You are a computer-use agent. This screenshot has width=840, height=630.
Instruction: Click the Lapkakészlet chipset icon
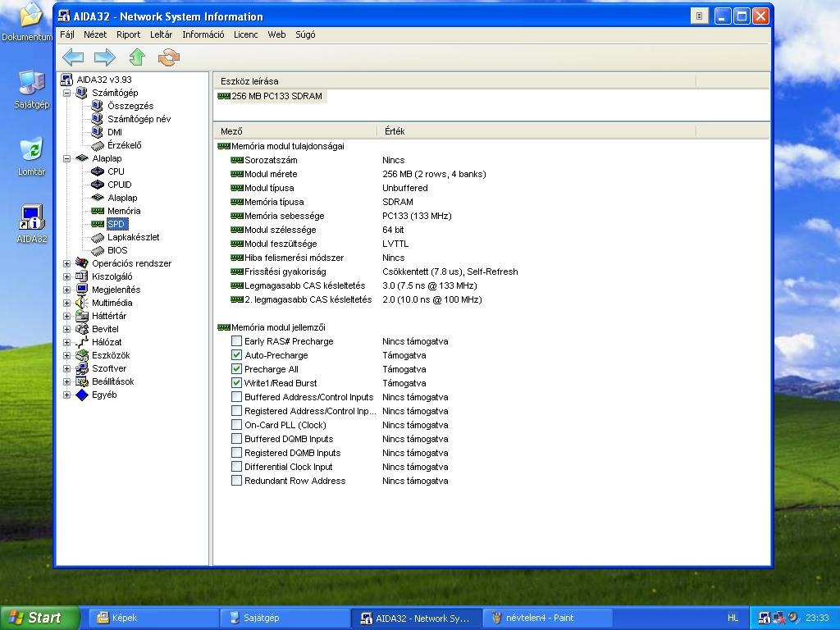coord(98,237)
